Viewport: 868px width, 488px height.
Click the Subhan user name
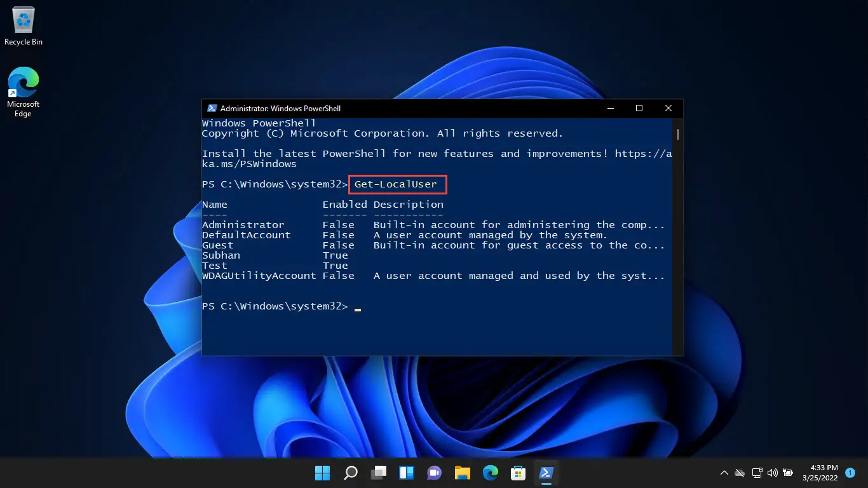(x=221, y=255)
